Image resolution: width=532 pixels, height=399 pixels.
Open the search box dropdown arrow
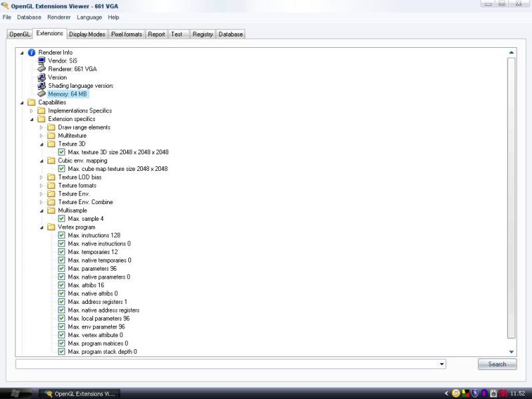click(x=442, y=364)
